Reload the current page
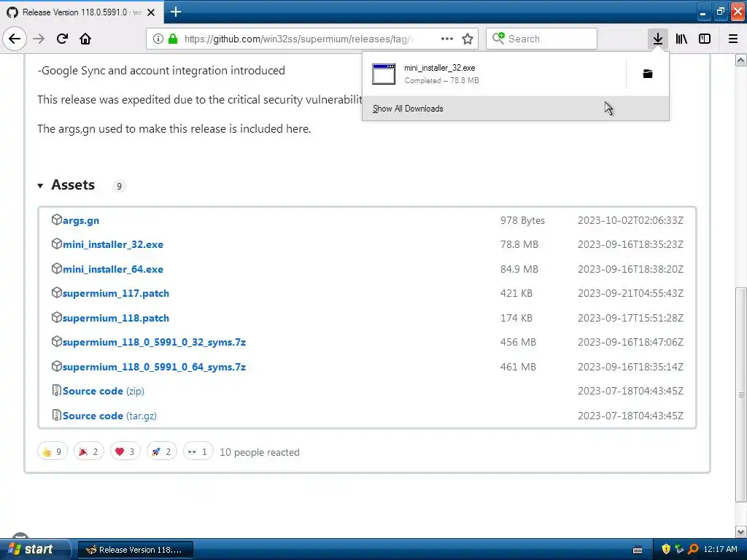Viewport: 747px width, 560px height. coord(62,39)
